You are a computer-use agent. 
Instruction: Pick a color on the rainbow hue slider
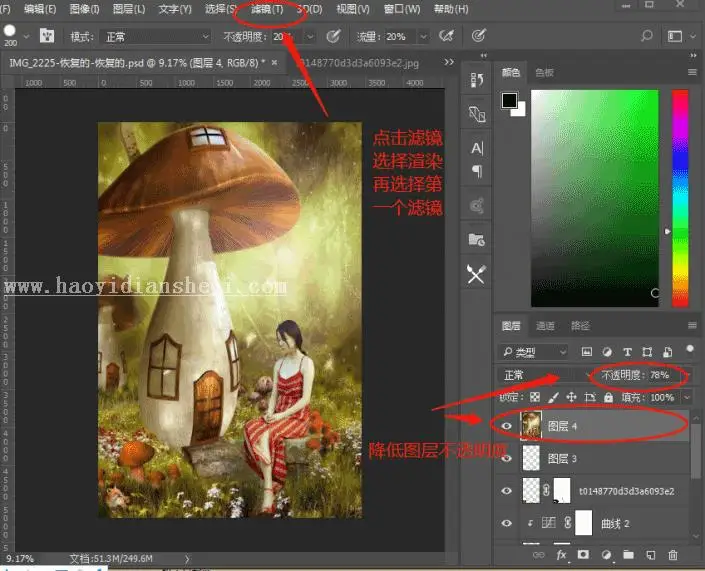click(680, 198)
